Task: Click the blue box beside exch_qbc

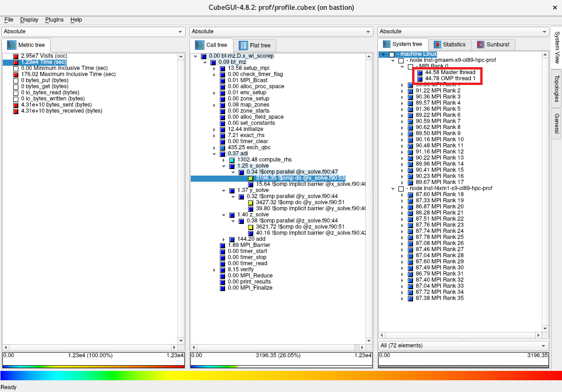Action: click(223, 147)
